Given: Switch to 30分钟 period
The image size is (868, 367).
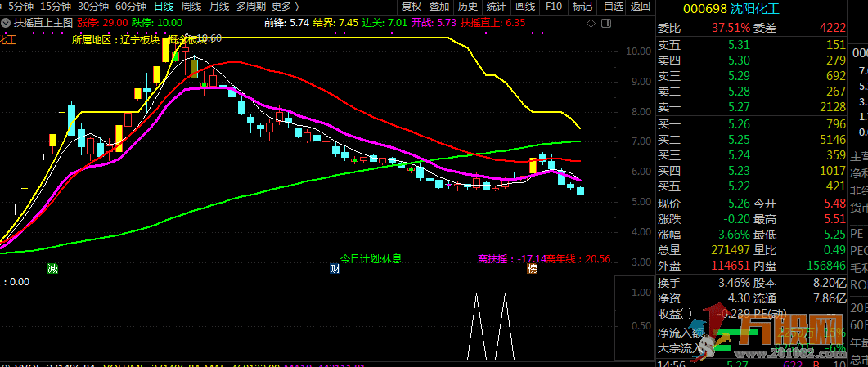Looking at the screenshot, I should pyautogui.click(x=93, y=7).
